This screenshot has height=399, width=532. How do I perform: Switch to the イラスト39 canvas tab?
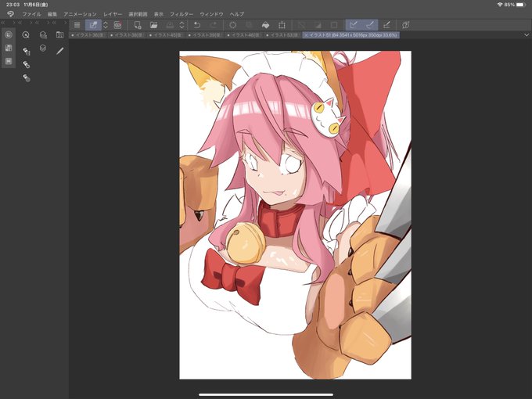[206, 35]
